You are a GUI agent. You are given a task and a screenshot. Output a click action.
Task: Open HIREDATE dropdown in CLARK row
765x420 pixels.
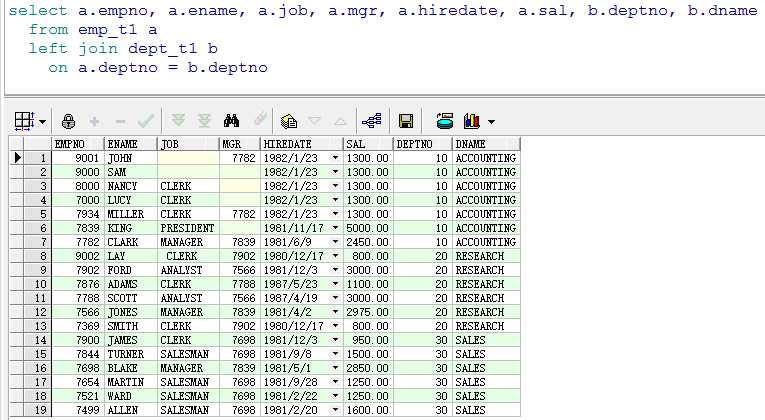[x=335, y=242]
